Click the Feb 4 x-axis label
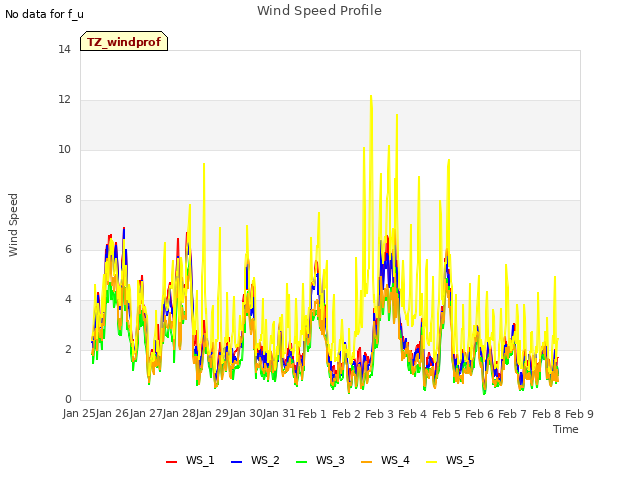640x480 pixels. [413, 414]
